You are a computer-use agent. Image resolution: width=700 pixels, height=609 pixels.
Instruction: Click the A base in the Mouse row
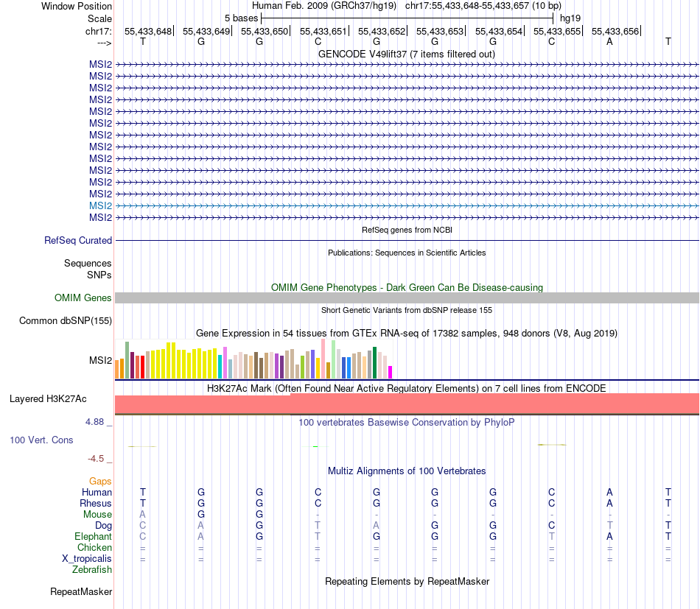tap(142, 515)
